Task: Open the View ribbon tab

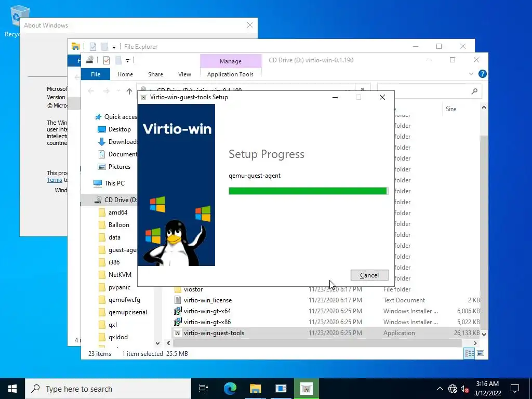Action: tap(184, 74)
